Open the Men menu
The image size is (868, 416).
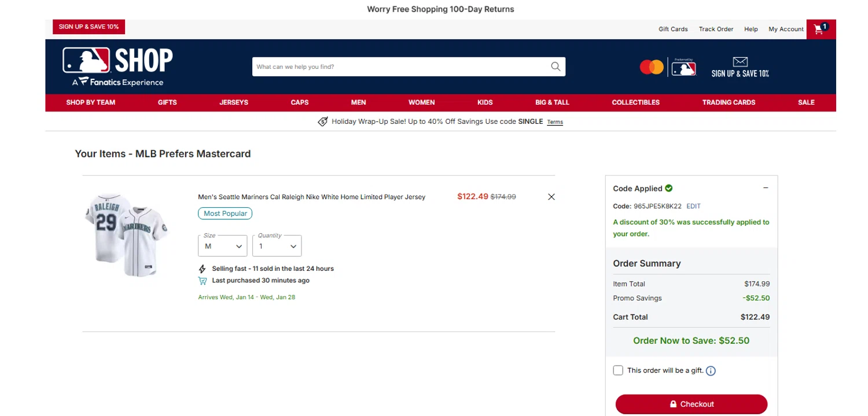(x=358, y=102)
